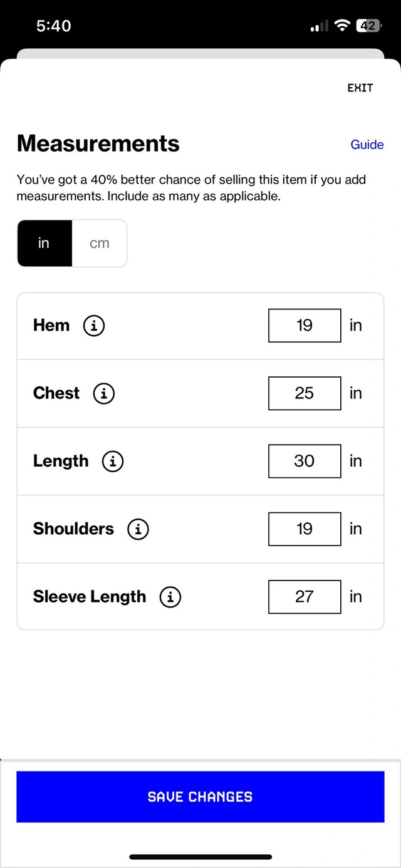Tap the Wi-Fi status icon
401x868 pixels.
[342, 26]
